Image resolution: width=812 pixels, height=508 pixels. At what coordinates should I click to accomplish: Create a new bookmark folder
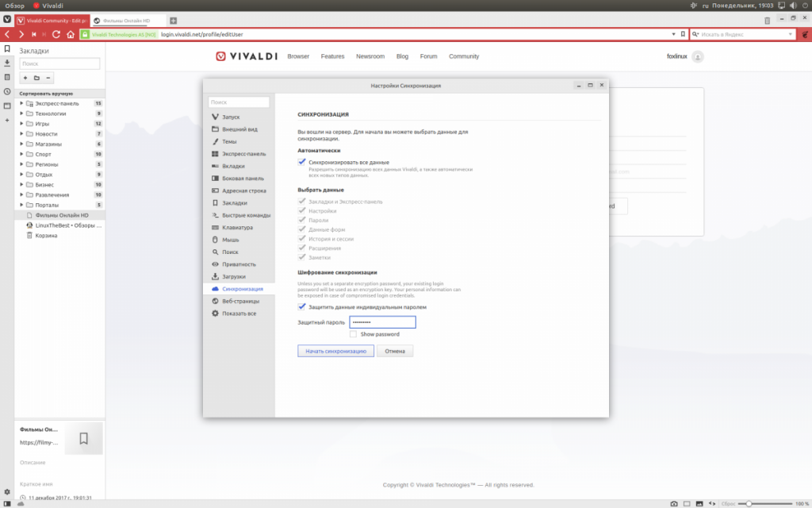click(x=36, y=78)
